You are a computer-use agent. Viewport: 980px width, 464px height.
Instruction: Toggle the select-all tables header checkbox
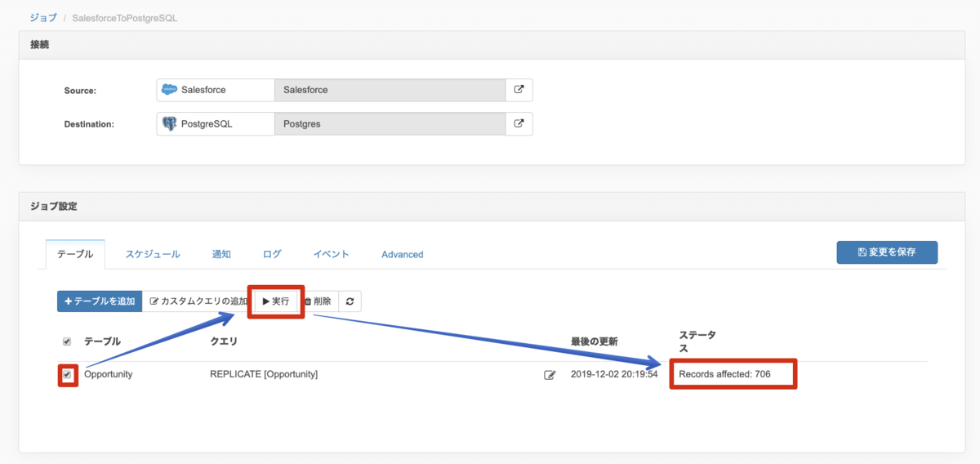(67, 341)
